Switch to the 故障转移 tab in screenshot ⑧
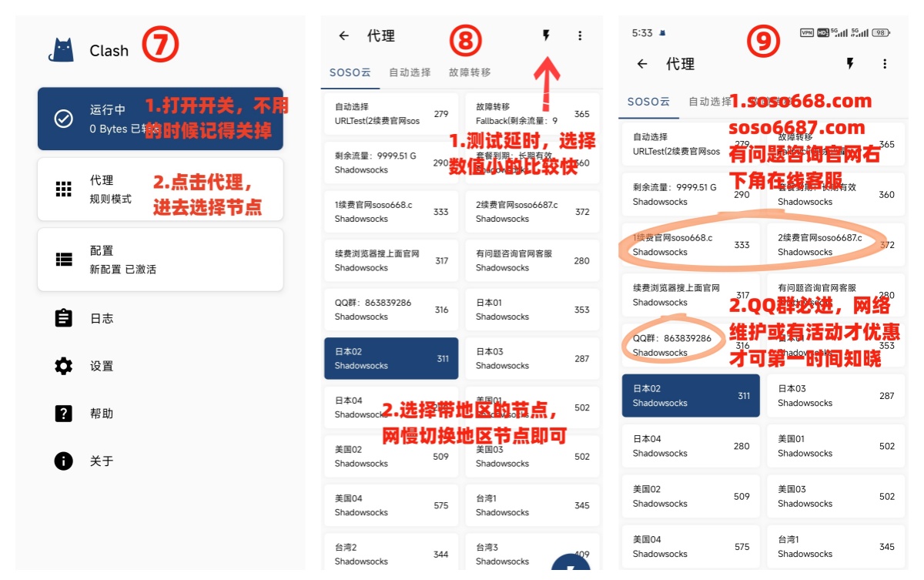The height and width of the screenshot is (580, 924). (470, 72)
